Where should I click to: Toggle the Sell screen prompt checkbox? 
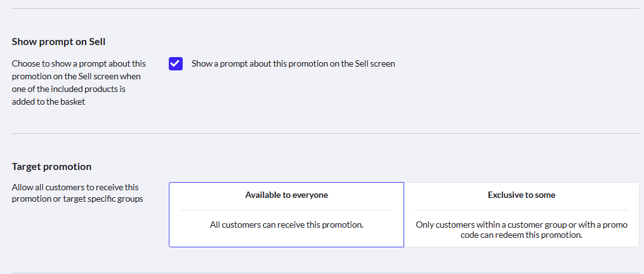click(x=176, y=64)
